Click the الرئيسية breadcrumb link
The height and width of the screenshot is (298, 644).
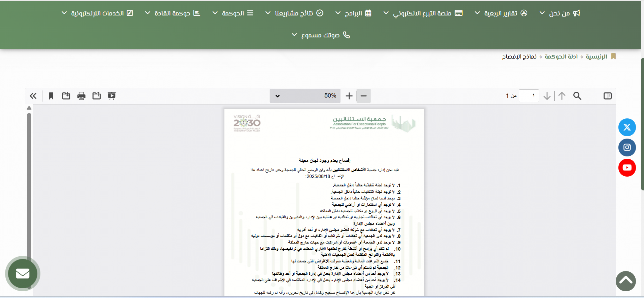[x=596, y=57]
